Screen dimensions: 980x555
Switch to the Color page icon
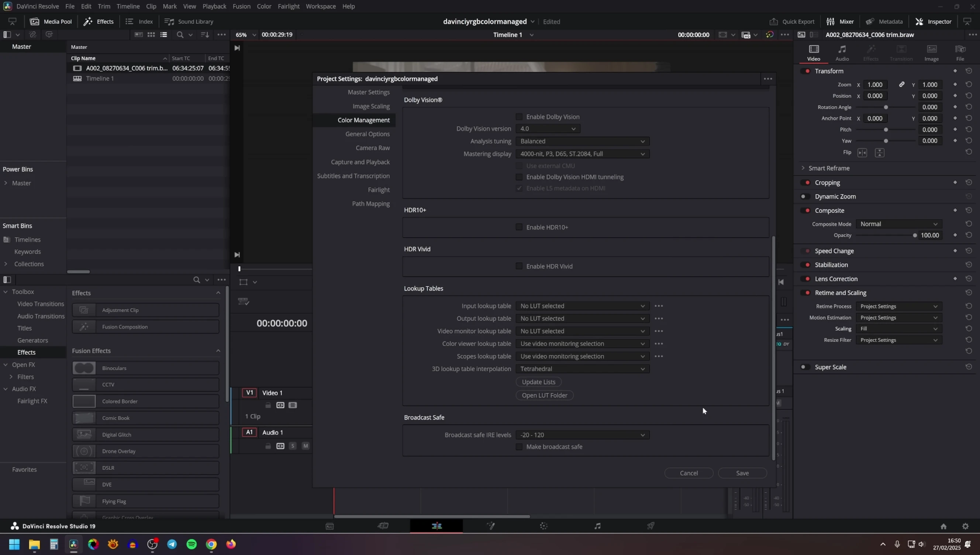pos(544,526)
